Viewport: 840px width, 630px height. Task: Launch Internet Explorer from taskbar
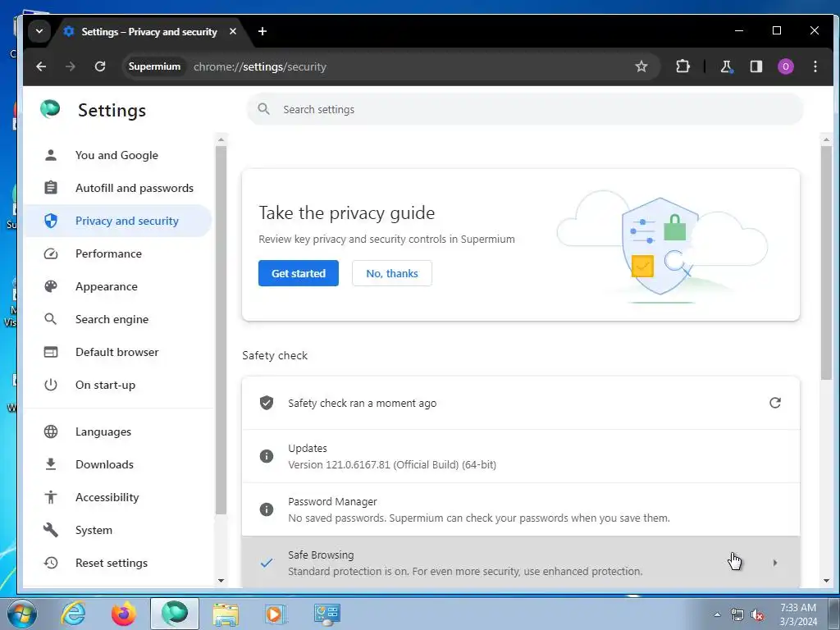73,614
